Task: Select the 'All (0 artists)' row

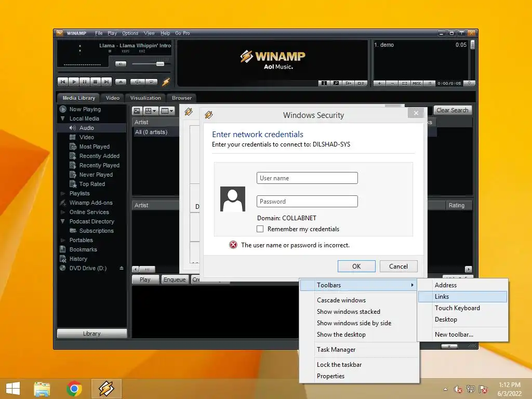Action: 156,132
